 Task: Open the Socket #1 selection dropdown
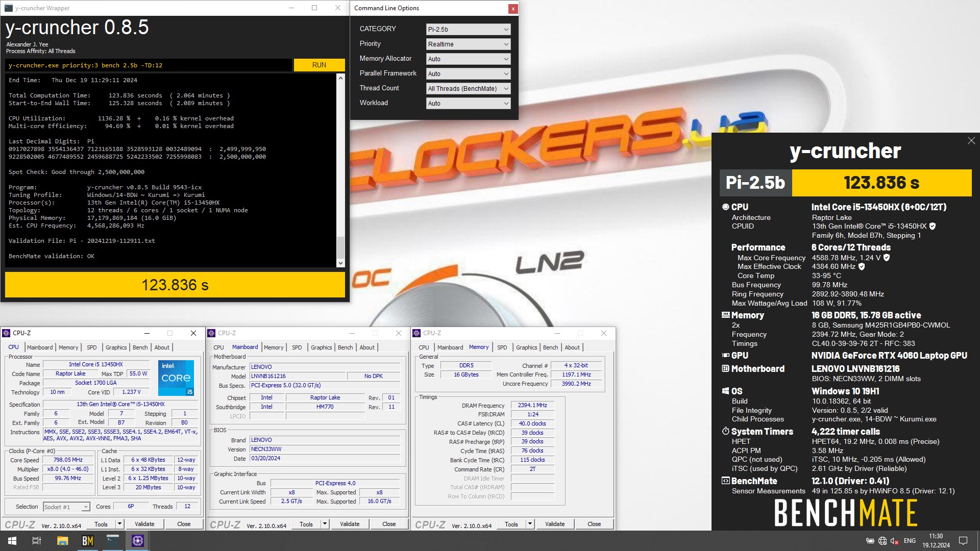[x=66, y=507]
